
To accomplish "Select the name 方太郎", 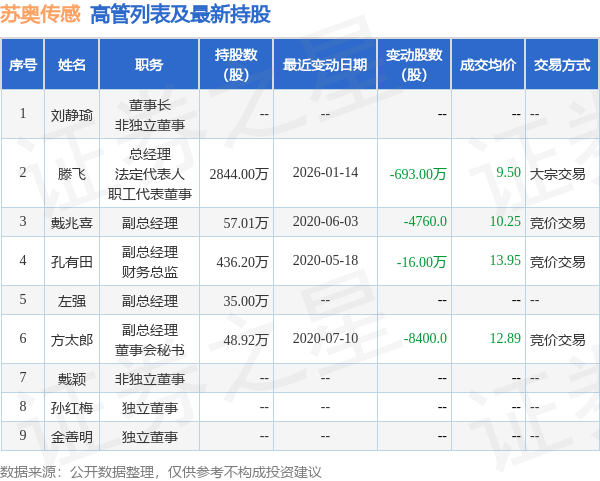I will click(x=72, y=340).
